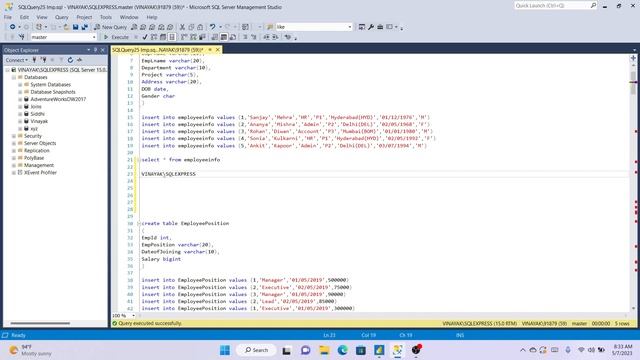This screenshot has width=640, height=360.
Task: Click the Results to File icon
Action: (233, 37)
